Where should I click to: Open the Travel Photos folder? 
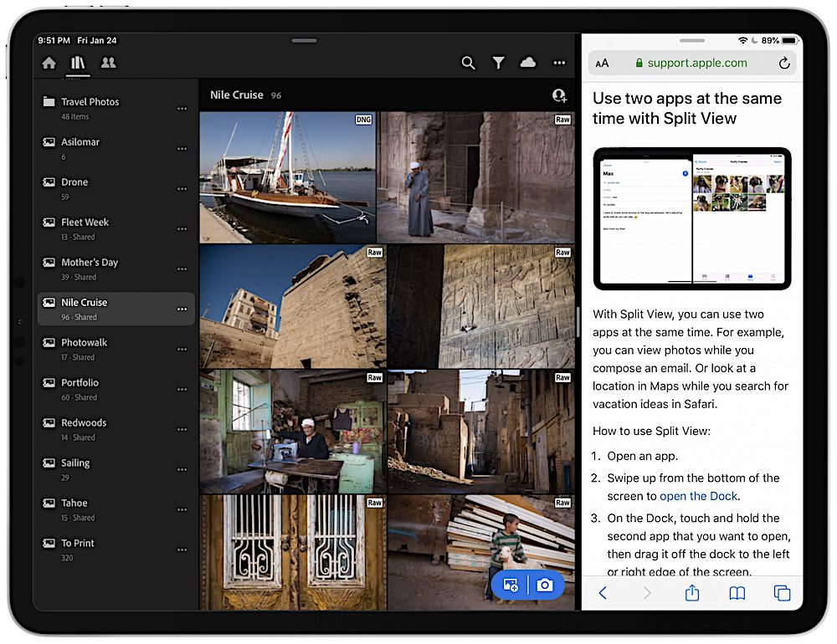pos(116,109)
